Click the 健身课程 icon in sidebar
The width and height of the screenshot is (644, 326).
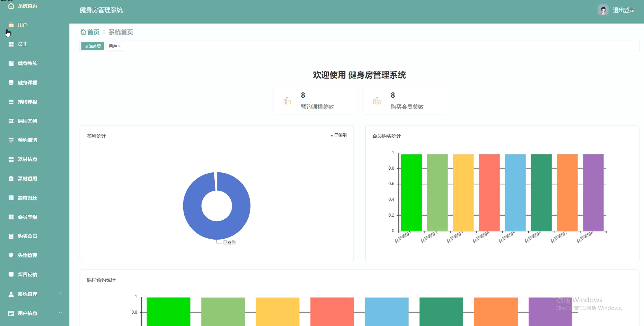(11, 83)
